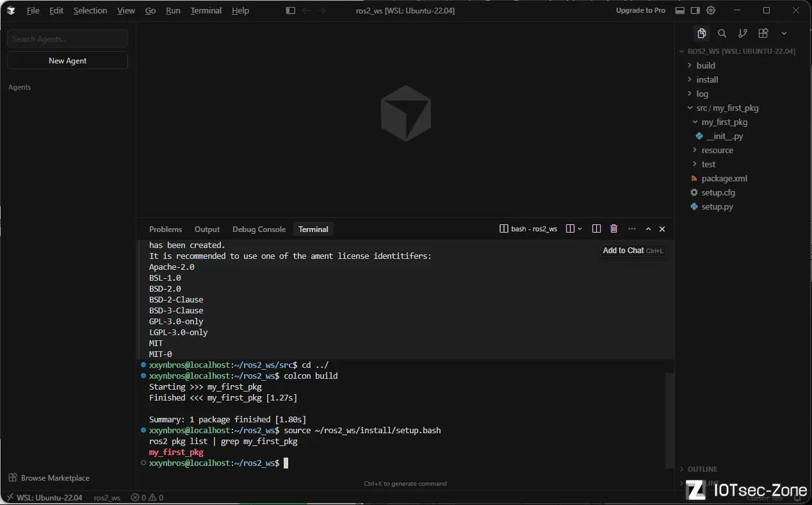Open the Terminal menu

click(206, 11)
